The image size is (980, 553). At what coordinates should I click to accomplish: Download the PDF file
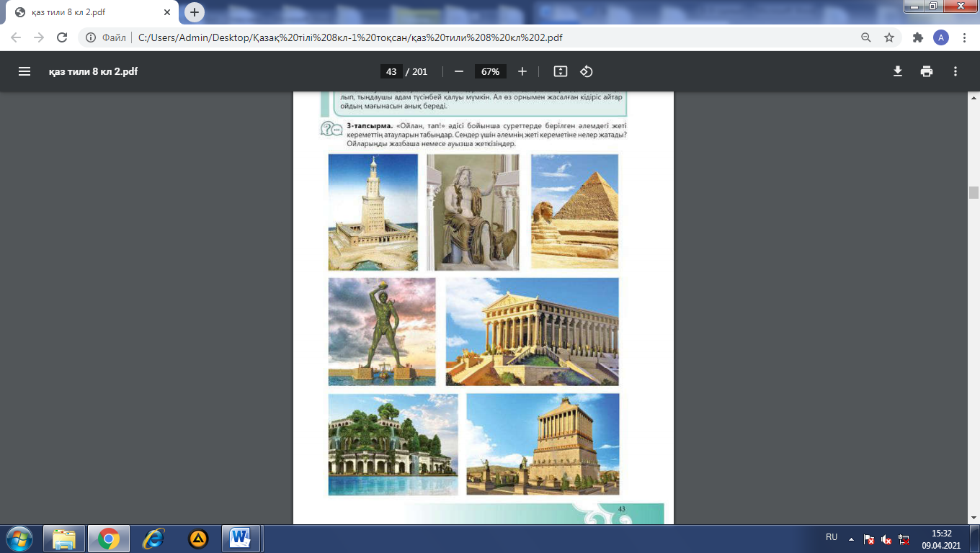898,71
